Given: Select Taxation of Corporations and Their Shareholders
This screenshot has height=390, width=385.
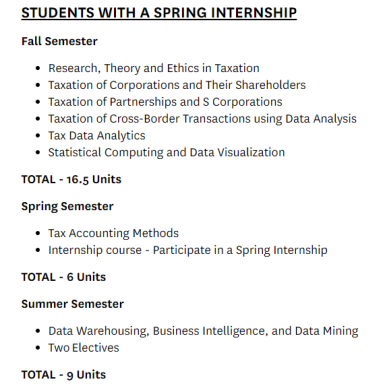Looking at the screenshot, I should tap(177, 85).
